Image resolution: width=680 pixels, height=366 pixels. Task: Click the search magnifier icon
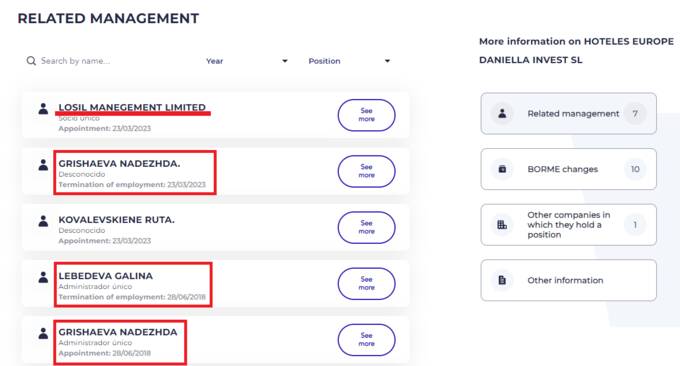(31, 61)
